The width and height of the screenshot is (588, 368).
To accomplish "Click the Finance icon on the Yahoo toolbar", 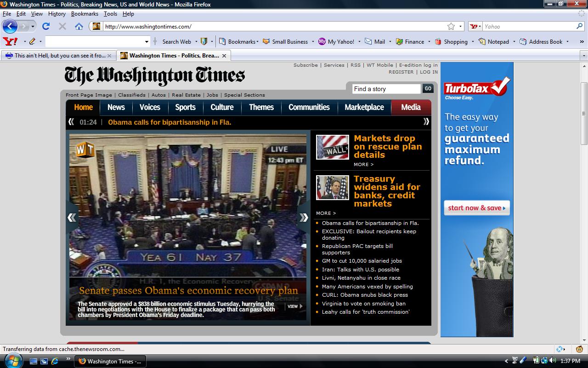I will coord(399,41).
